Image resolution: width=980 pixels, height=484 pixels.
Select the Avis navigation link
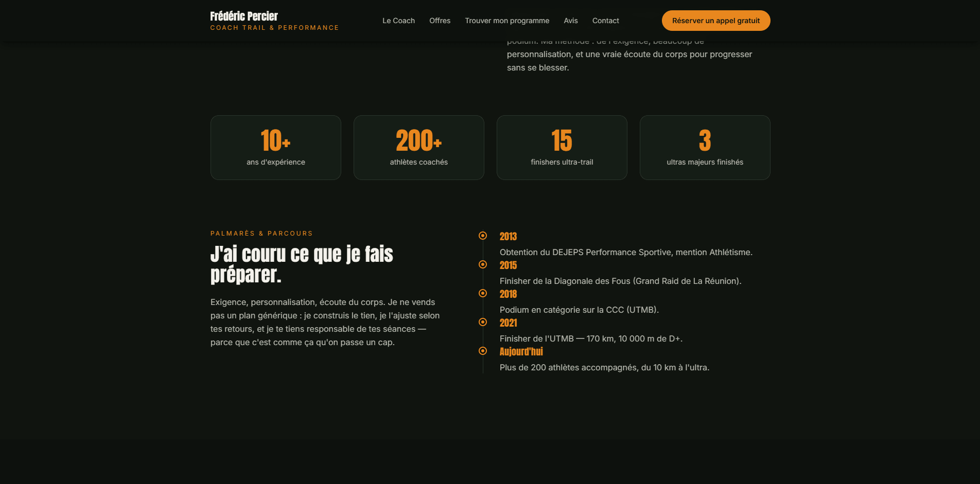[571, 21]
